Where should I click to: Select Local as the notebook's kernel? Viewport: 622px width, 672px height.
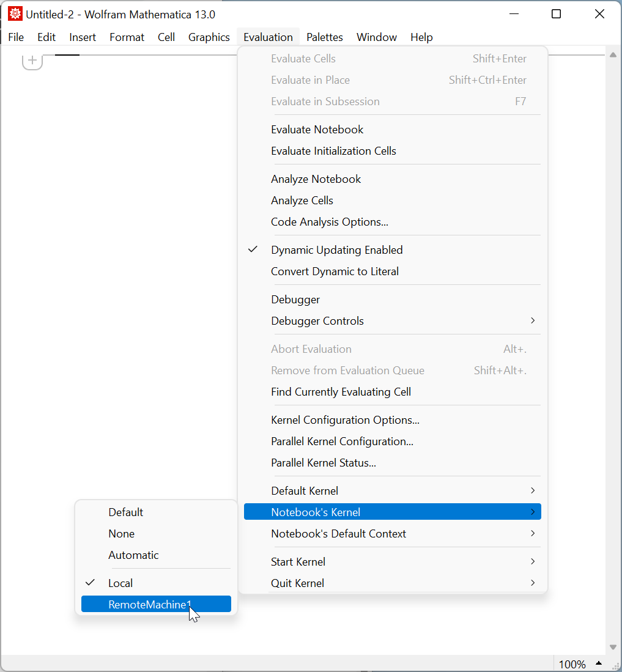(x=120, y=583)
